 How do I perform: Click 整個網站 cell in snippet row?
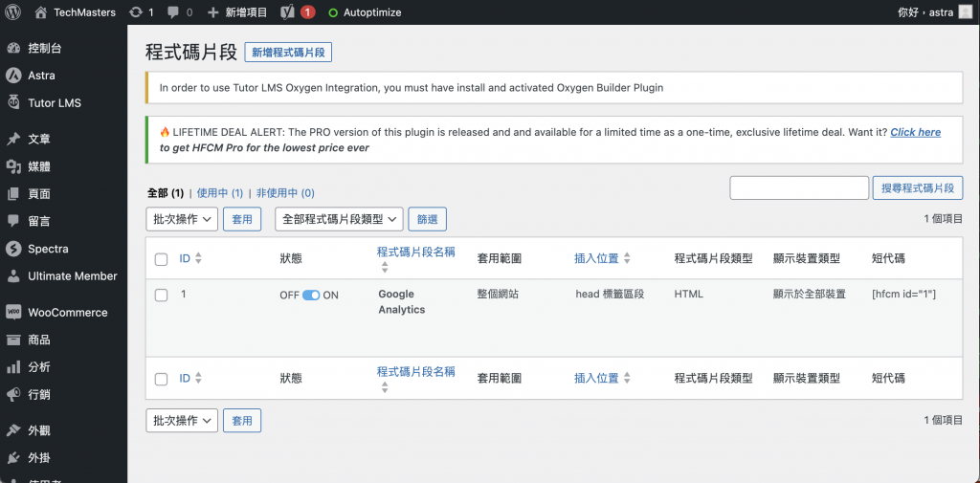coord(498,295)
